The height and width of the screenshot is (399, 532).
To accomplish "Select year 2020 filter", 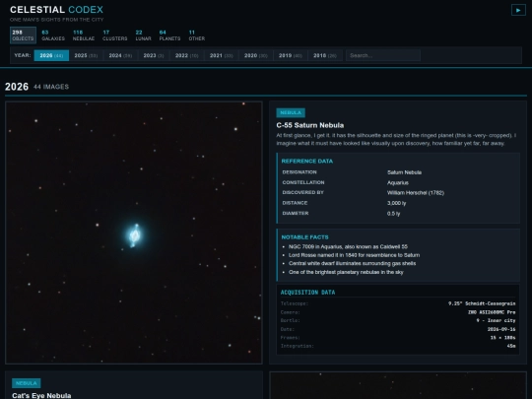I will click(256, 55).
